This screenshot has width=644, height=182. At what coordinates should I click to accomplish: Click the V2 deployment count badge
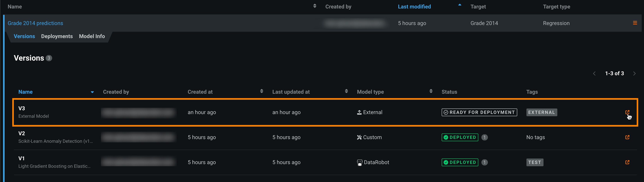click(484, 137)
